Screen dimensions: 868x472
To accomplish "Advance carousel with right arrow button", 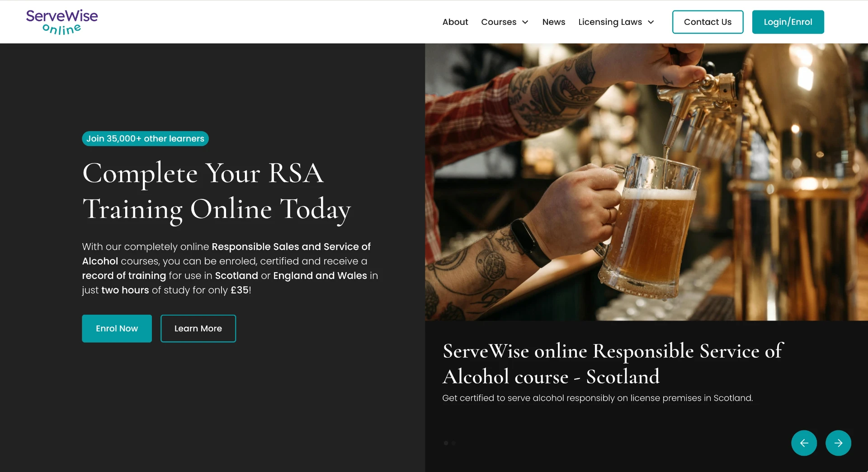I will point(838,443).
